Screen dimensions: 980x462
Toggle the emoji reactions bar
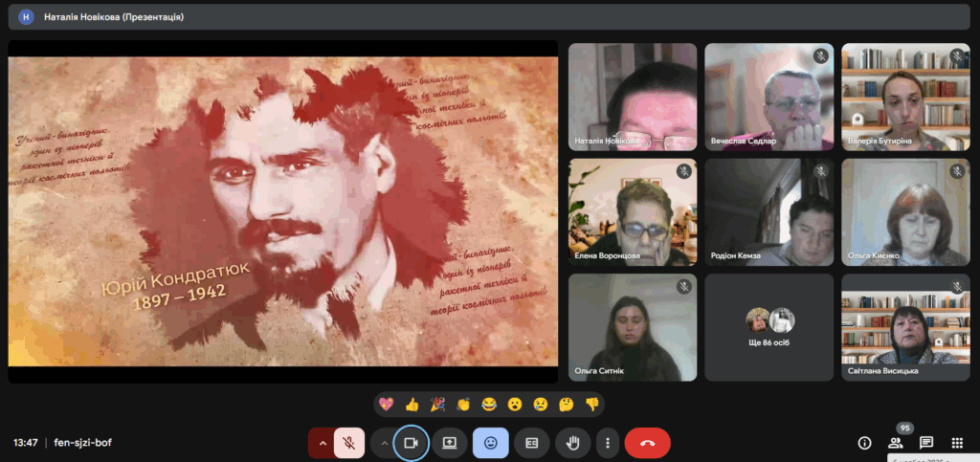pyautogui.click(x=490, y=443)
